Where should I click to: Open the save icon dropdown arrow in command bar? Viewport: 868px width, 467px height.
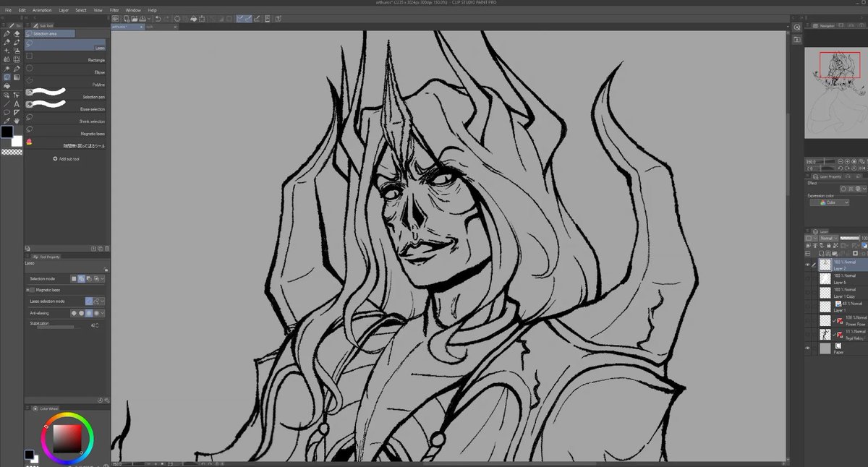point(149,19)
